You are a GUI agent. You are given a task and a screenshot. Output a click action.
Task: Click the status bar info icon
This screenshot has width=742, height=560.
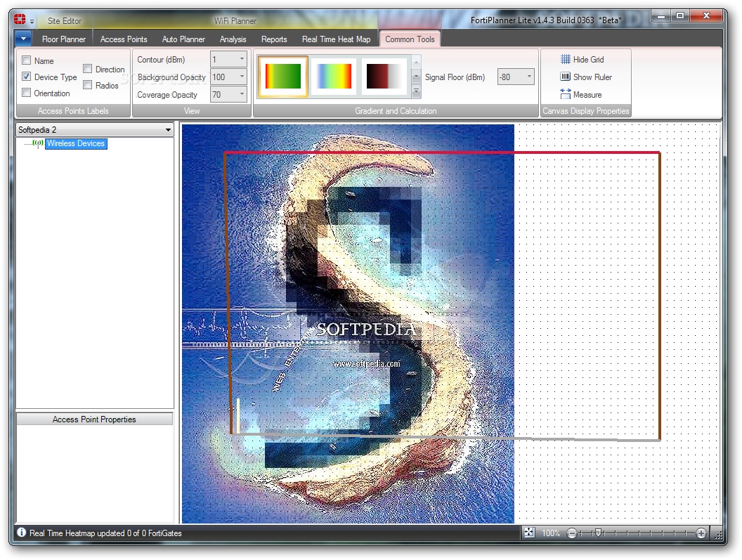(22, 532)
